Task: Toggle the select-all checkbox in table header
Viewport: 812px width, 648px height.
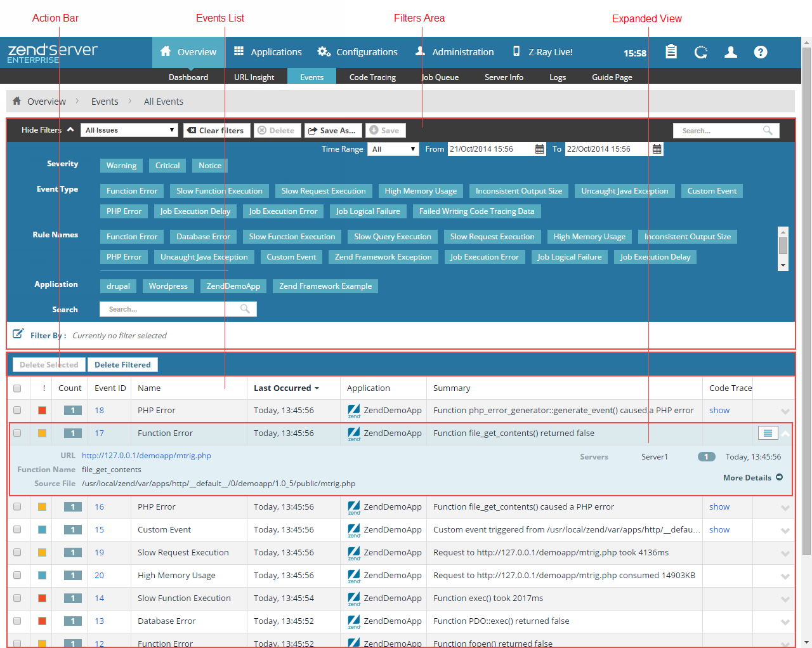Action: pos(17,388)
